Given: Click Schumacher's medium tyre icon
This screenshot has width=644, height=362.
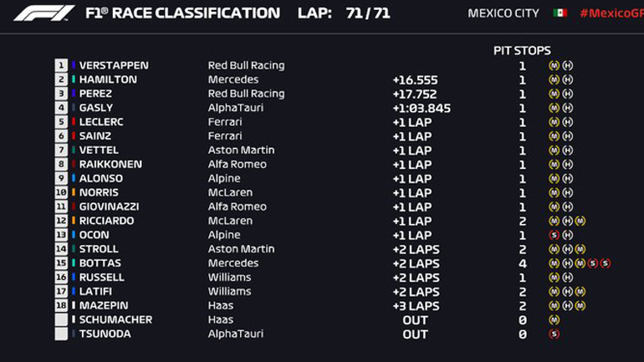Looking at the screenshot, I should [554, 319].
